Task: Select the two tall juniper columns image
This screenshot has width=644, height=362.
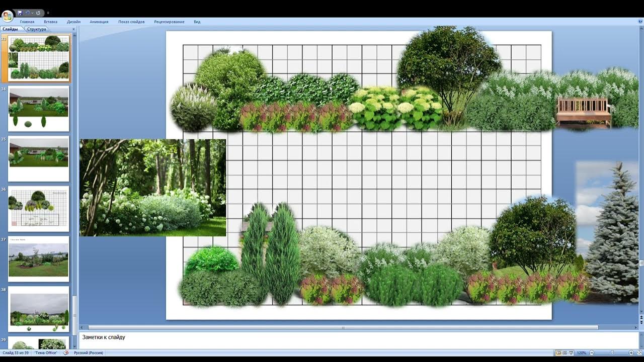Action: coord(271,253)
